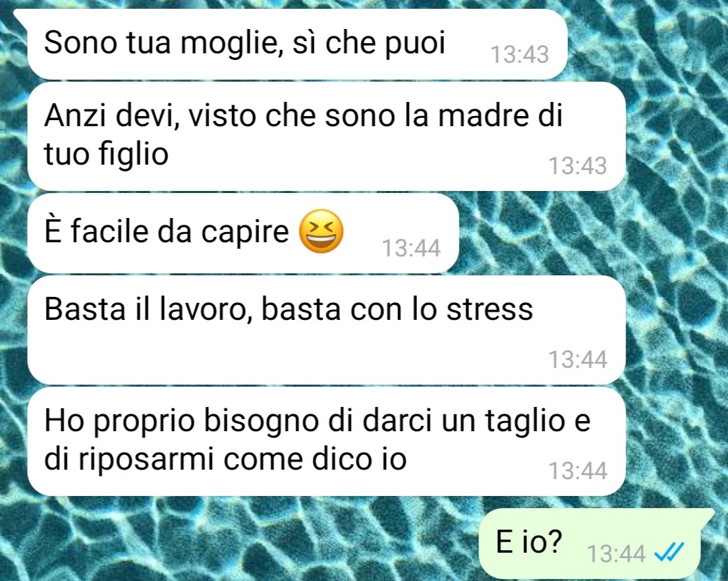The height and width of the screenshot is (581, 728).
Task: Click the 13:44 timestamp on the 'E io?' bubble
Action: (x=616, y=553)
